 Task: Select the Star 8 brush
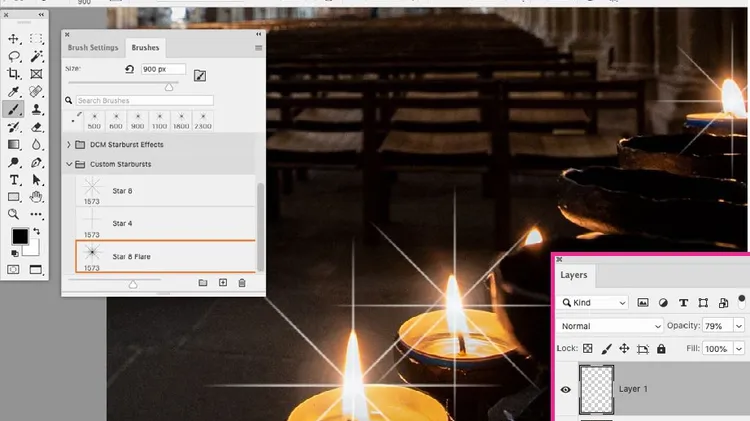pyautogui.click(x=165, y=190)
